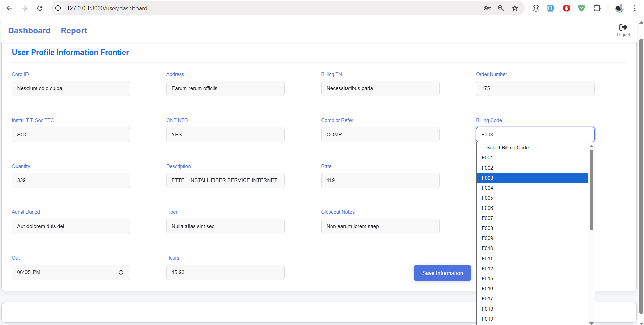Click the zoom magnifier icon in address bar

(501, 8)
